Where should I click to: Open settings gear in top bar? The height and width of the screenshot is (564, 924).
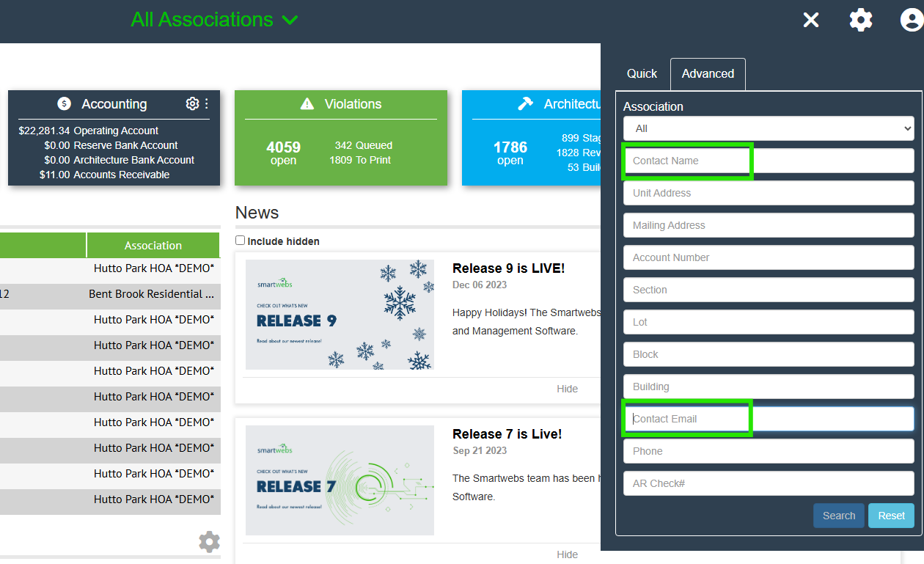(x=861, y=21)
